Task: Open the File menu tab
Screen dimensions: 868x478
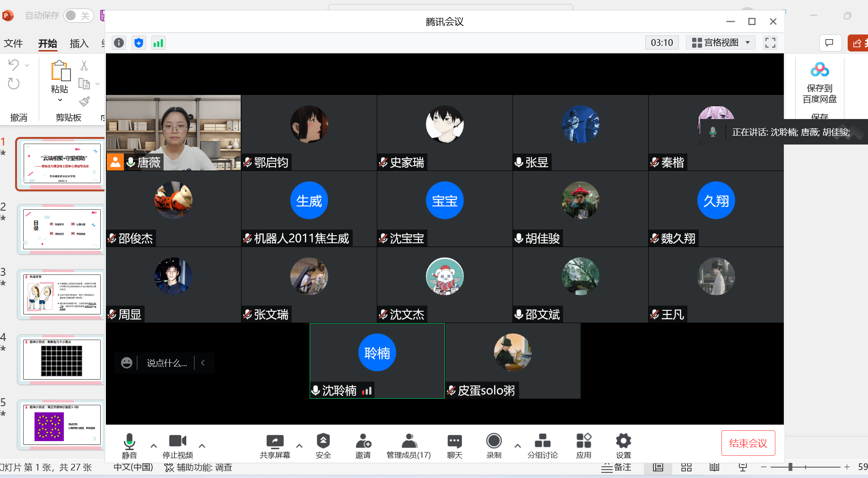Action: click(x=13, y=43)
